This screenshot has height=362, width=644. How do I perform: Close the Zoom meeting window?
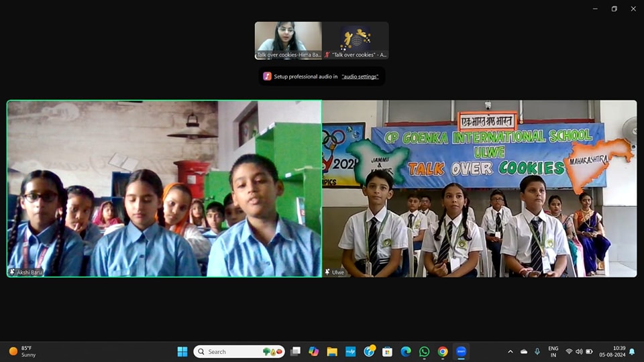tap(633, 9)
